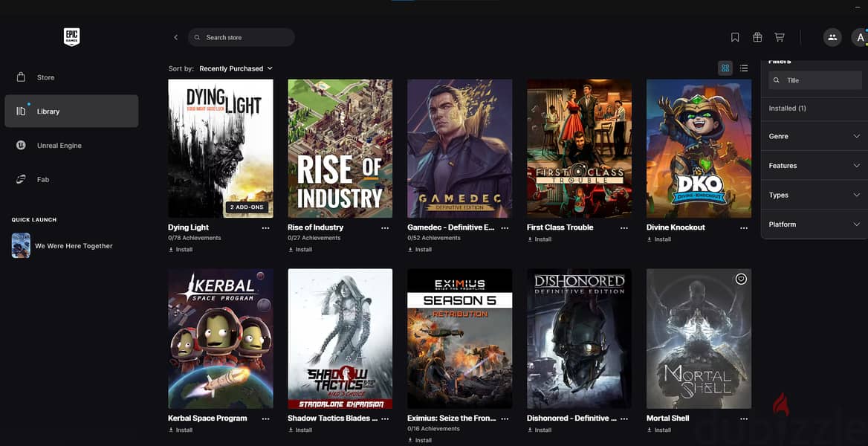Screen dimensions: 868x446
Task: Open the three-dot menu for Divine Knockout
Action: pyautogui.click(x=744, y=227)
